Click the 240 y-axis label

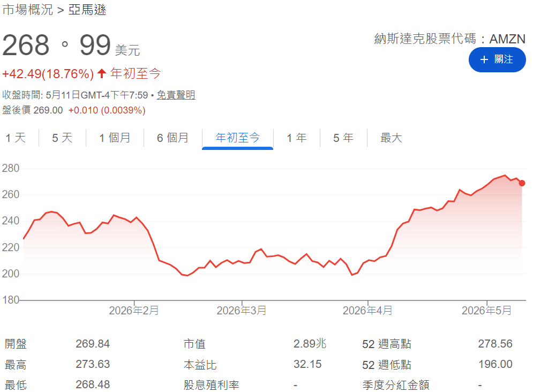[11, 221]
